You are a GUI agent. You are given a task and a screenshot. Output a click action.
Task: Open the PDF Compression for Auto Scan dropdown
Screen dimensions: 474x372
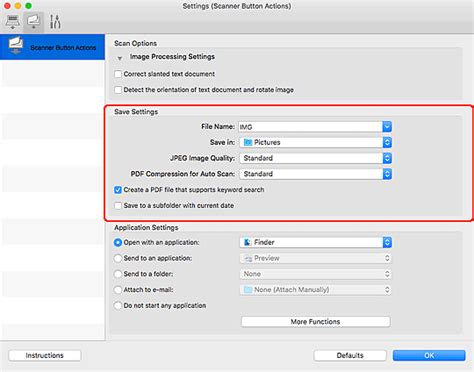click(x=315, y=174)
